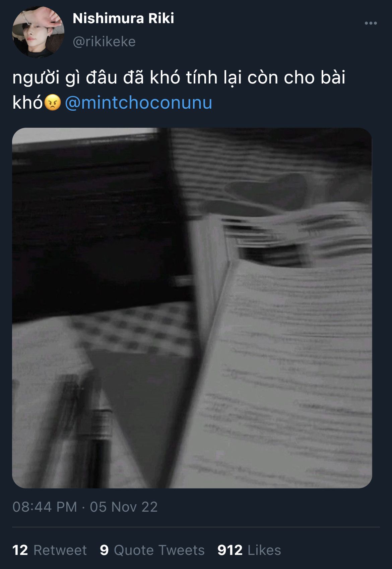The height and width of the screenshot is (569, 392).
Task: Click the display name Nishimura Riki
Action: tap(123, 18)
